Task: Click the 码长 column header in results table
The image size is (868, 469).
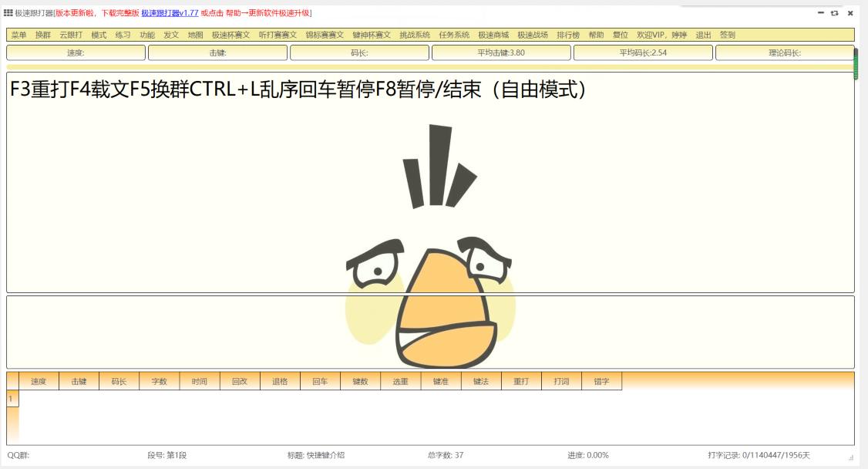Action: click(x=119, y=382)
